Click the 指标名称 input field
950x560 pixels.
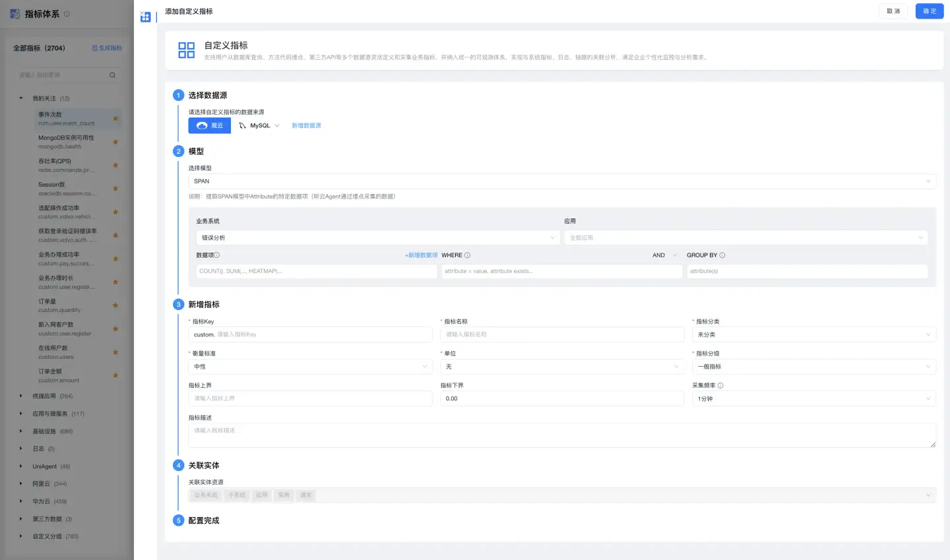click(x=562, y=334)
